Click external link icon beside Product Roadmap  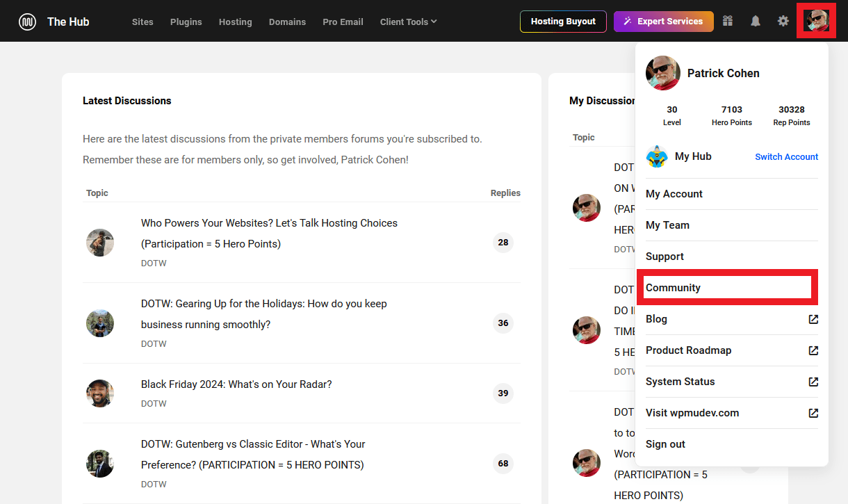click(x=813, y=350)
